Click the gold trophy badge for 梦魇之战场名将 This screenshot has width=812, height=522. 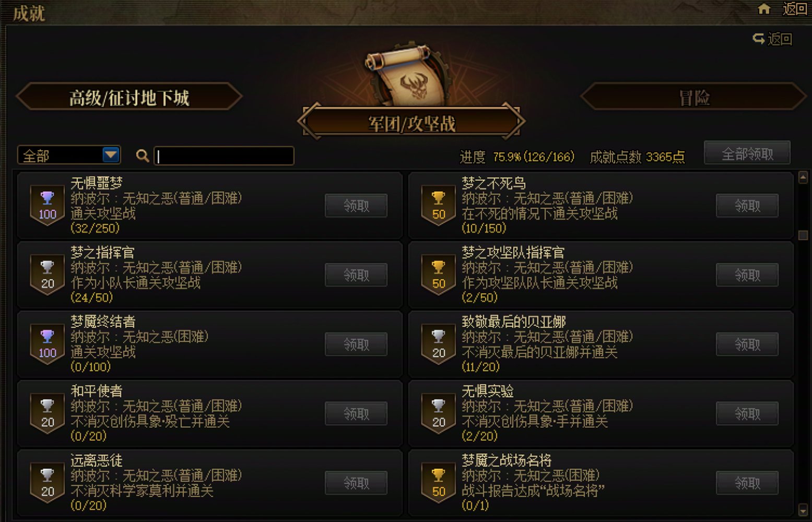[x=439, y=483]
